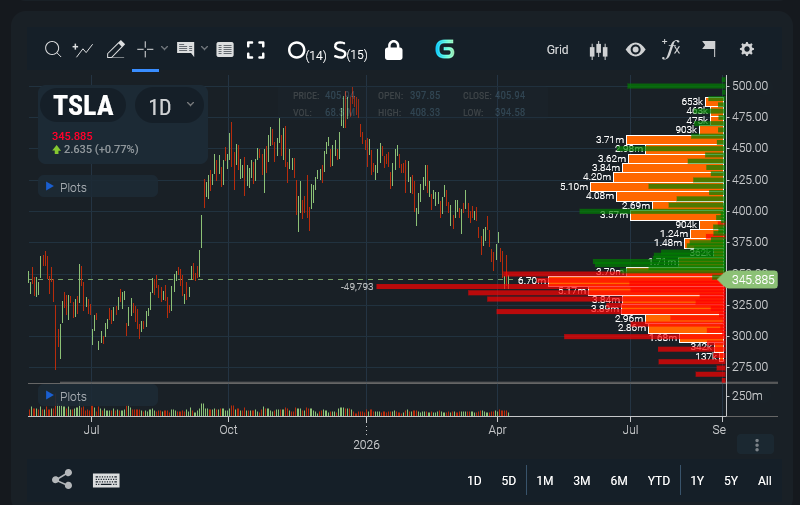Image resolution: width=800 pixels, height=505 pixels.
Task: Add a study via fx icon
Action: click(x=671, y=49)
